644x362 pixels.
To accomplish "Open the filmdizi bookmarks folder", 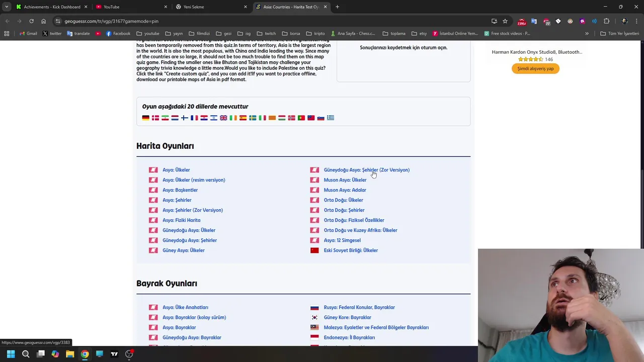I will pyautogui.click(x=199, y=34).
